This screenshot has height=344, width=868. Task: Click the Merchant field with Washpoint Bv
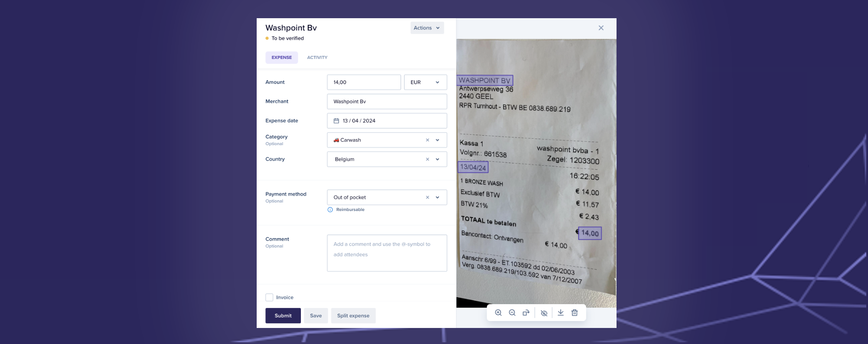[387, 101]
